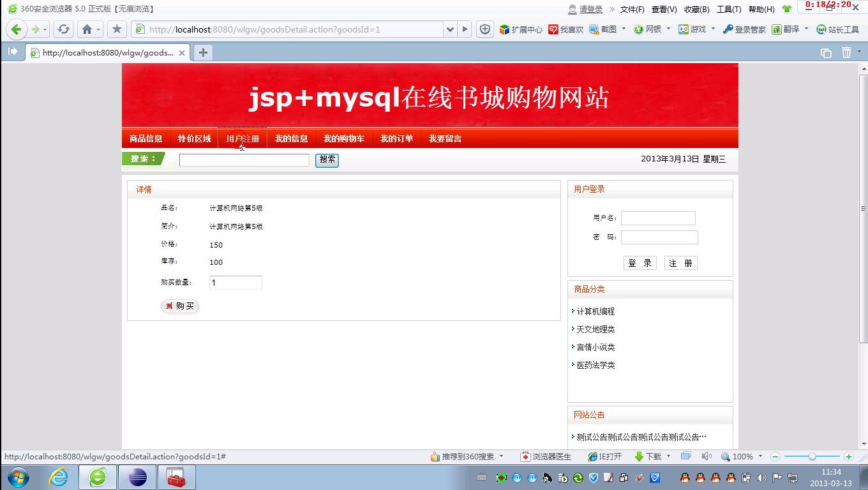Click the trash closed-tabs icon

(846, 52)
